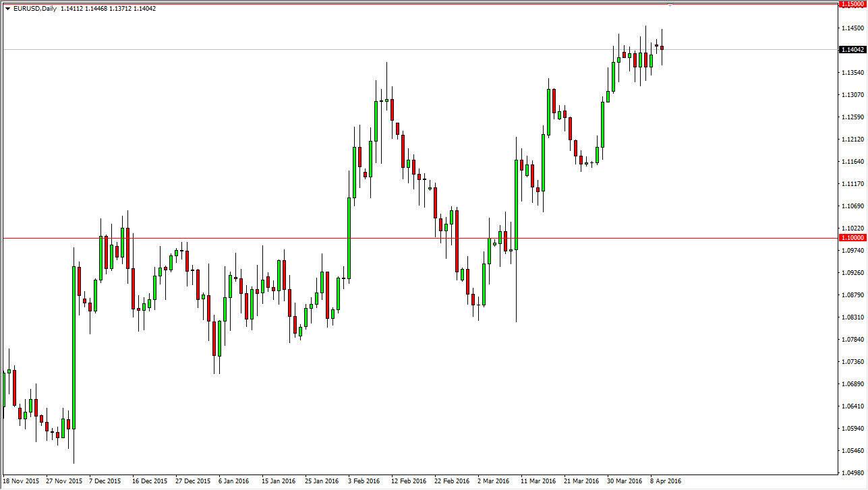Viewport: 868px width, 490px height.
Task: Open the EURUSD chart properties dropdown arrow
Action: coord(9,9)
